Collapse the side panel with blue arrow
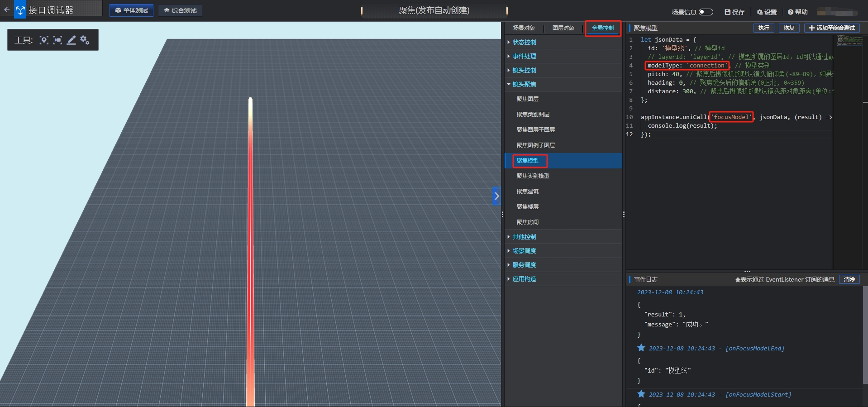868x407 pixels. tap(496, 196)
